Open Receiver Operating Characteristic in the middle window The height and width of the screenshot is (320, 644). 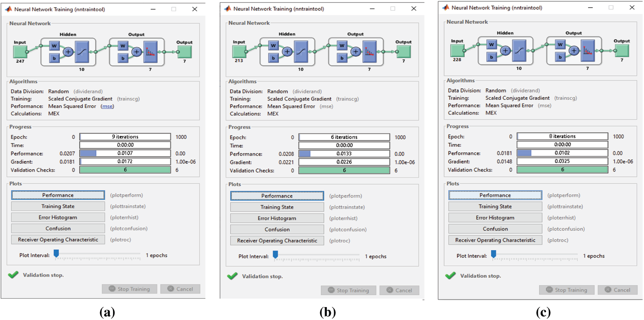coord(277,240)
